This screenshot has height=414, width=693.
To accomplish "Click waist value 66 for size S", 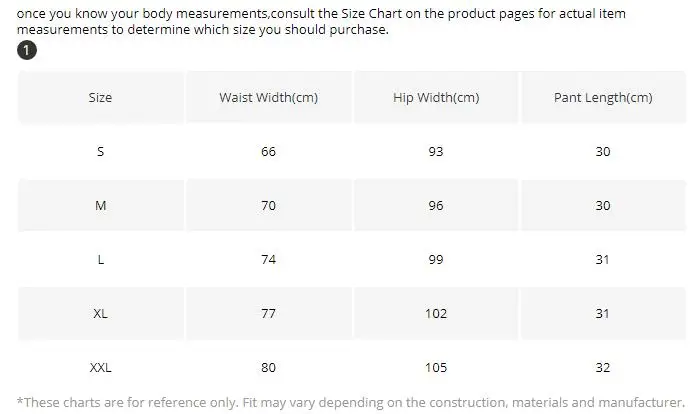I will [x=269, y=152].
